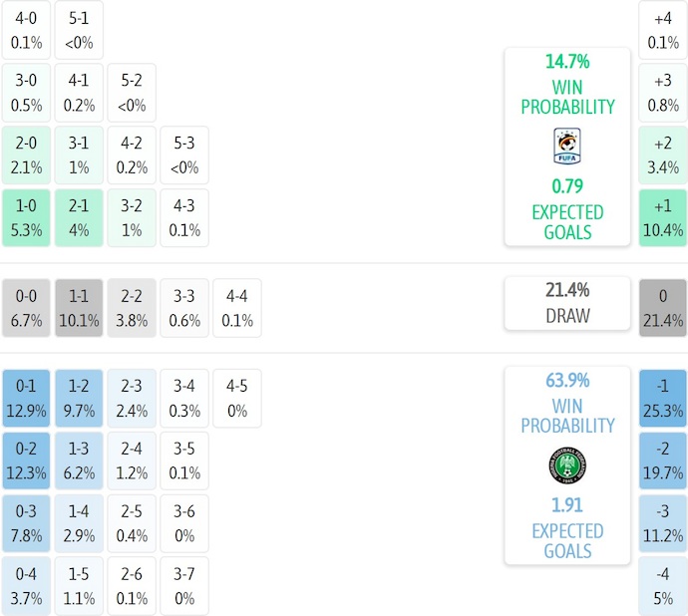The image size is (688, 616).
Task: Click the 0 margin 21.4% box
Action: (663, 308)
